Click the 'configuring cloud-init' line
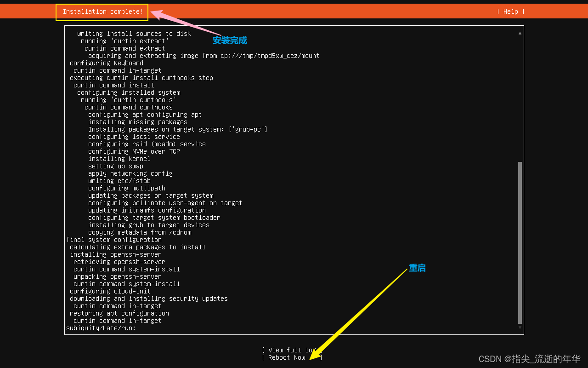Image resolution: width=588 pixels, height=368 pixels. click(110, 291)
